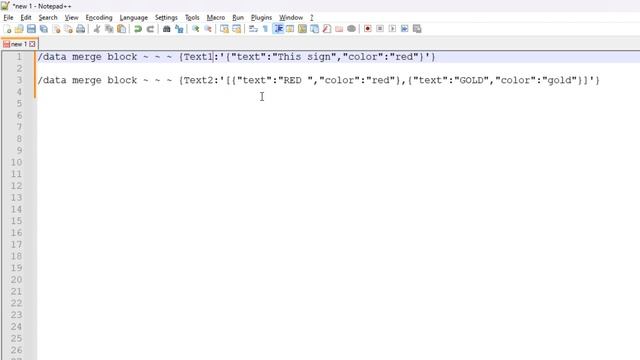Screen dimensions: 640x360
Task: Open the ? help menu
Action: pos(311,18)
